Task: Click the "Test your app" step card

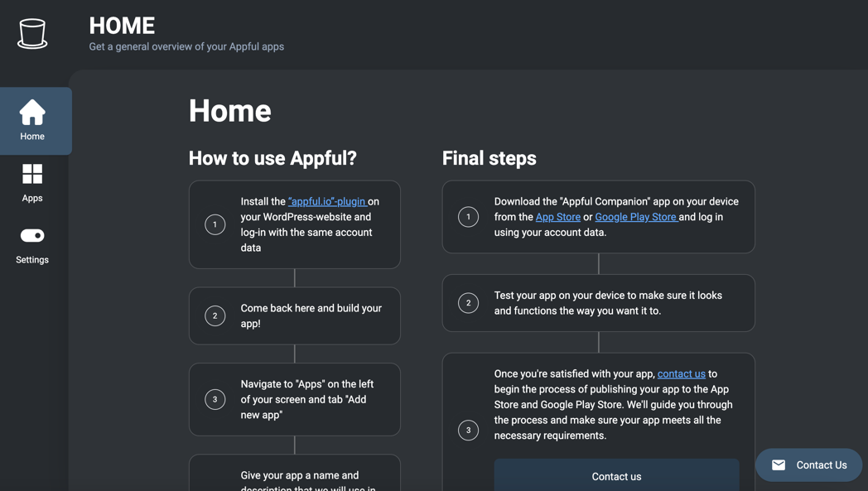Action: point(598,303)
